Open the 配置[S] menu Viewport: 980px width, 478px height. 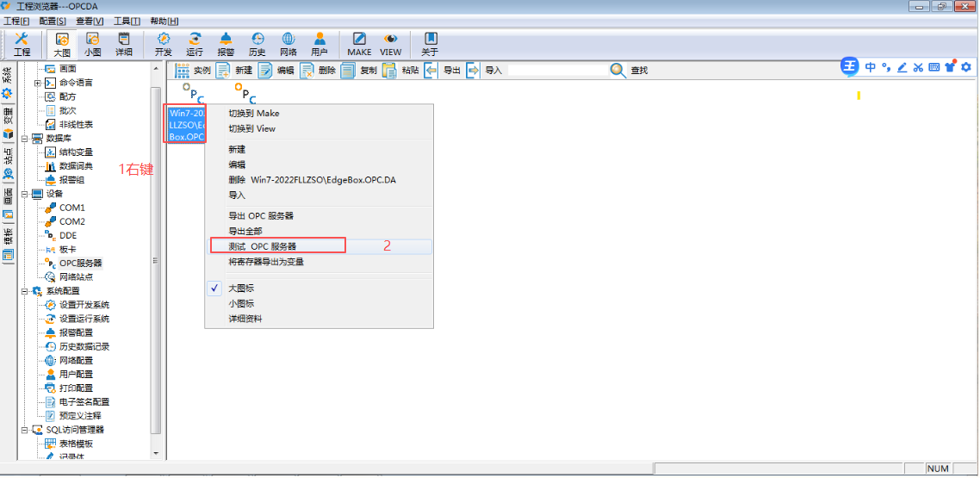tap(53, 21)
